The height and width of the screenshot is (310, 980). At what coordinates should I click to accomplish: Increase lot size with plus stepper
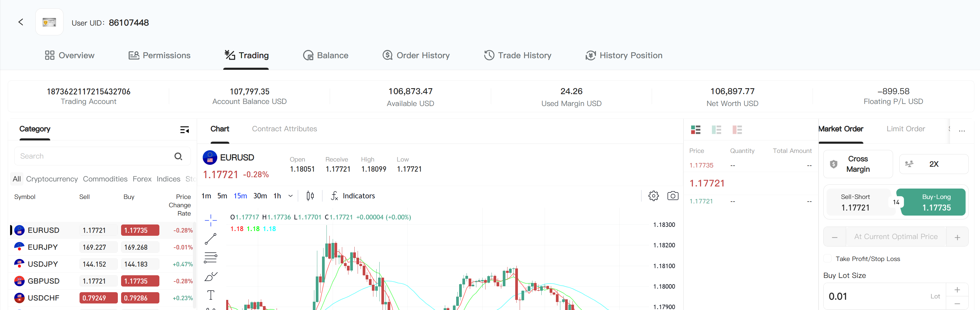pyautogui.click(x=957, y=290)
